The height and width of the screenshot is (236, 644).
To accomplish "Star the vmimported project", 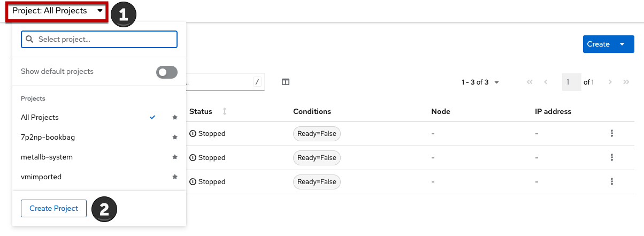I will [x=175, y=177].
